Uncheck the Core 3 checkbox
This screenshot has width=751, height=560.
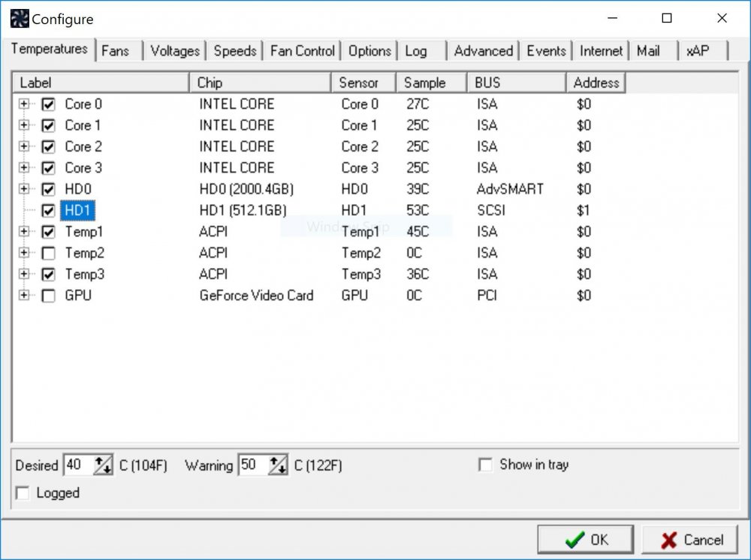click(48, 168)
